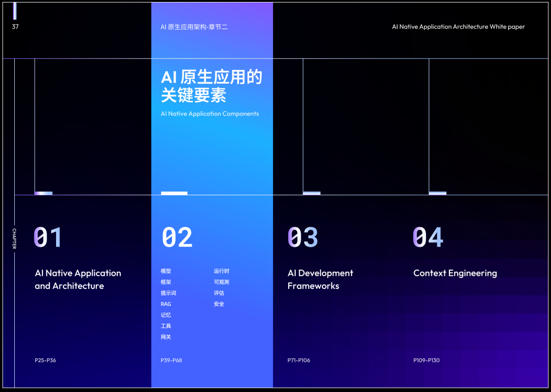Select chapter number 02
Image resolution: width=551 pixels, height=392 pixels.
click(177, 237)
